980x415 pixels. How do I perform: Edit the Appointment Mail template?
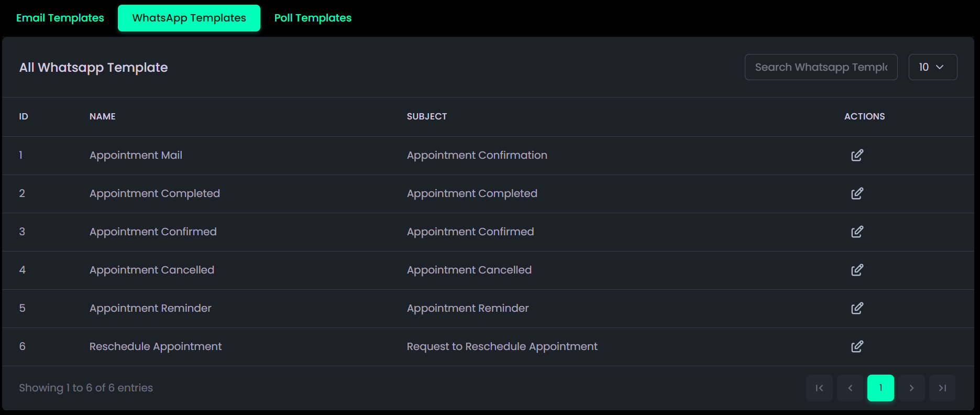pyautogui.click(x=857, y=155)
